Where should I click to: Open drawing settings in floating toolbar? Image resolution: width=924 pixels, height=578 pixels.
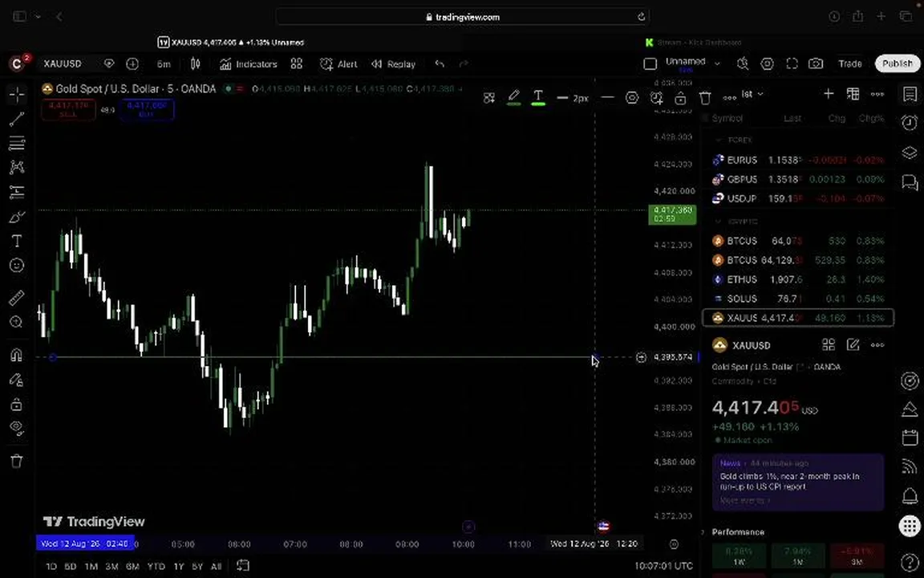(x=632, y=98)
